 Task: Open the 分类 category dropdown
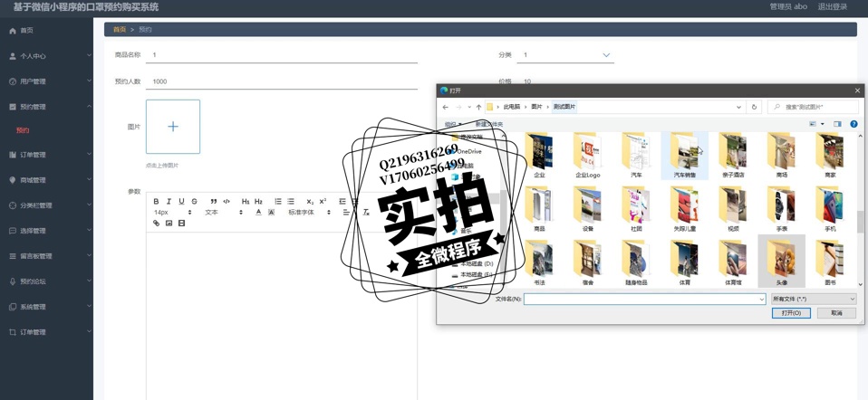point(606,55)
